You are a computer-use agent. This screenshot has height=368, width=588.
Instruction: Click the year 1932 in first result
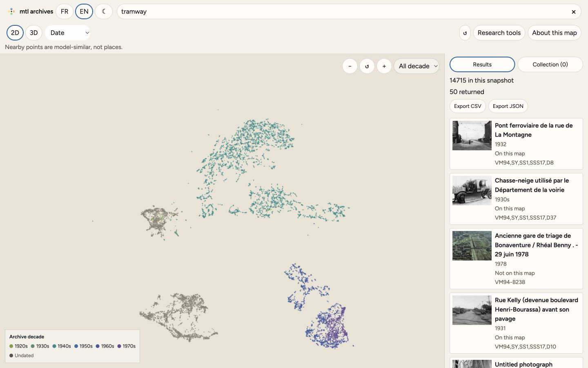tap(501, 144)
